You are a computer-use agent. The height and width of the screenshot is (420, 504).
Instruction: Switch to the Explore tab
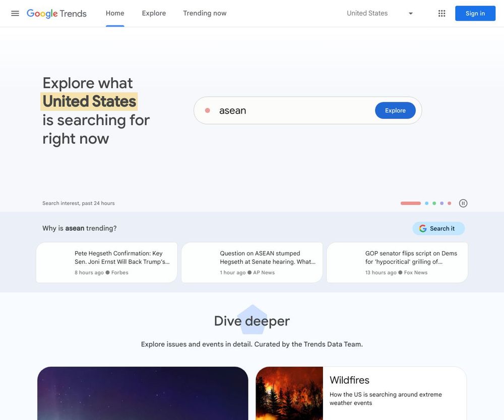tap(154, 13)
